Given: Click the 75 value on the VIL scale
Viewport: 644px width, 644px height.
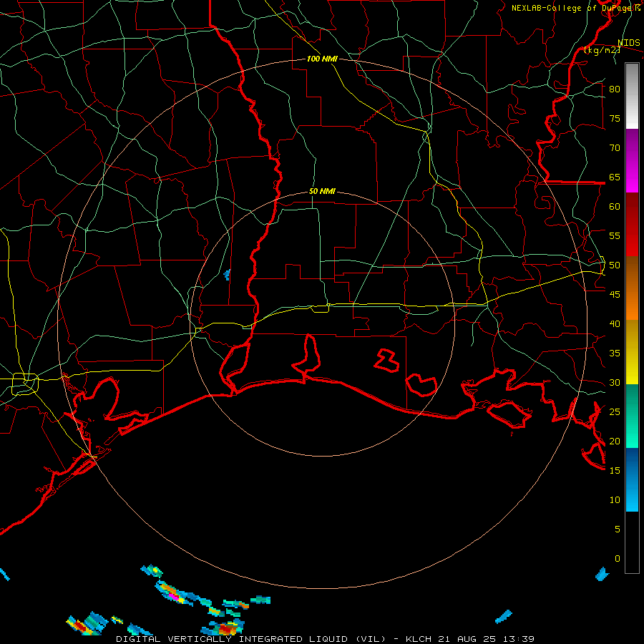Looking at the screenshot, I should pyautogui.click(x=615, y=118).
